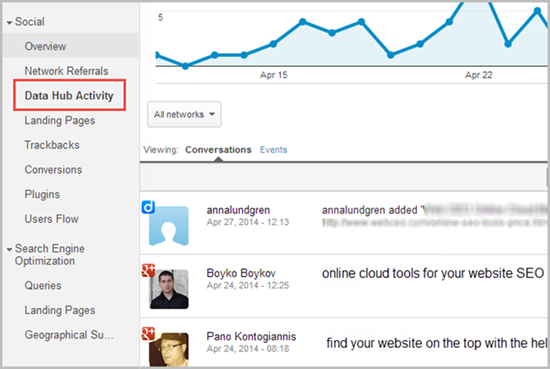
Task: Open the Boyko Boykov user name link
Action: tap(241, 273)
